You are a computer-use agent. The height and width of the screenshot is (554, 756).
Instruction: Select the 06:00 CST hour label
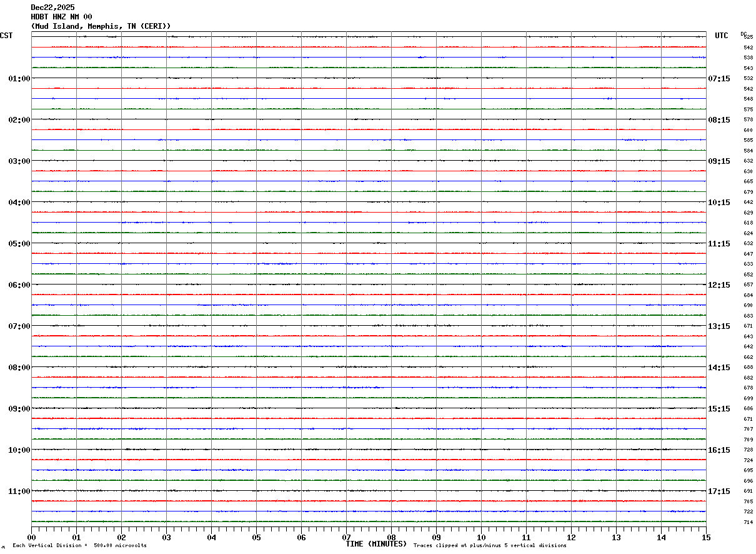19,285
